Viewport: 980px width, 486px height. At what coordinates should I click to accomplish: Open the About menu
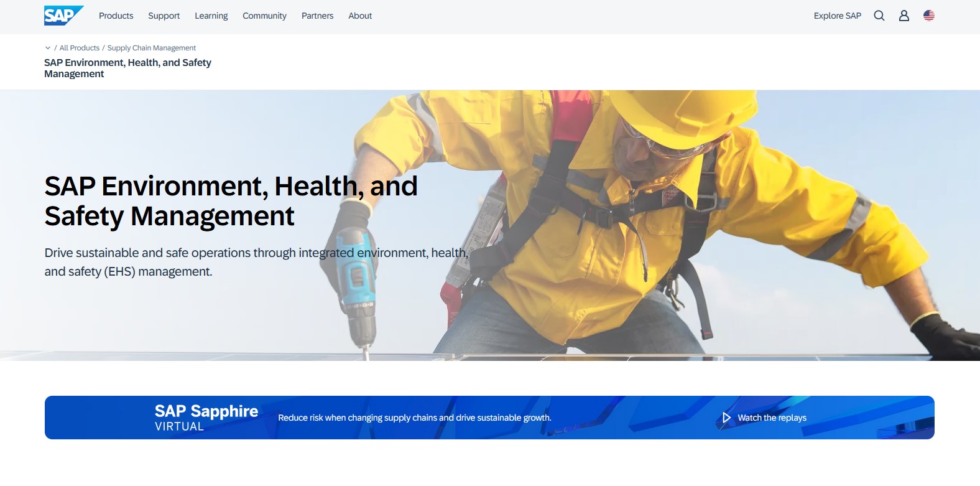[x=360, y=16]
